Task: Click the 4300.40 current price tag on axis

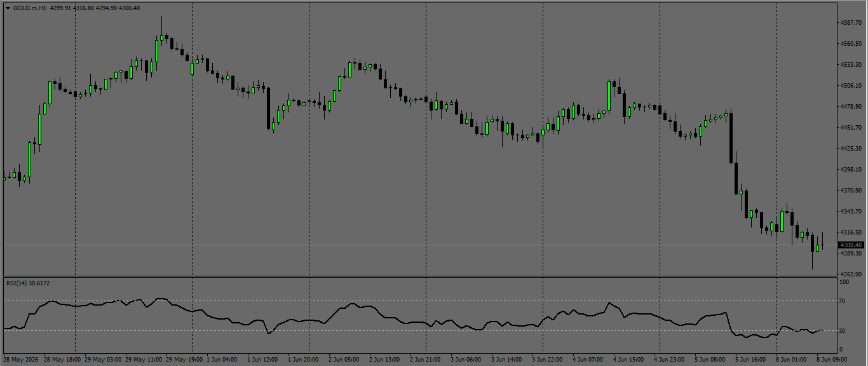Action: [x=851, y=245]
